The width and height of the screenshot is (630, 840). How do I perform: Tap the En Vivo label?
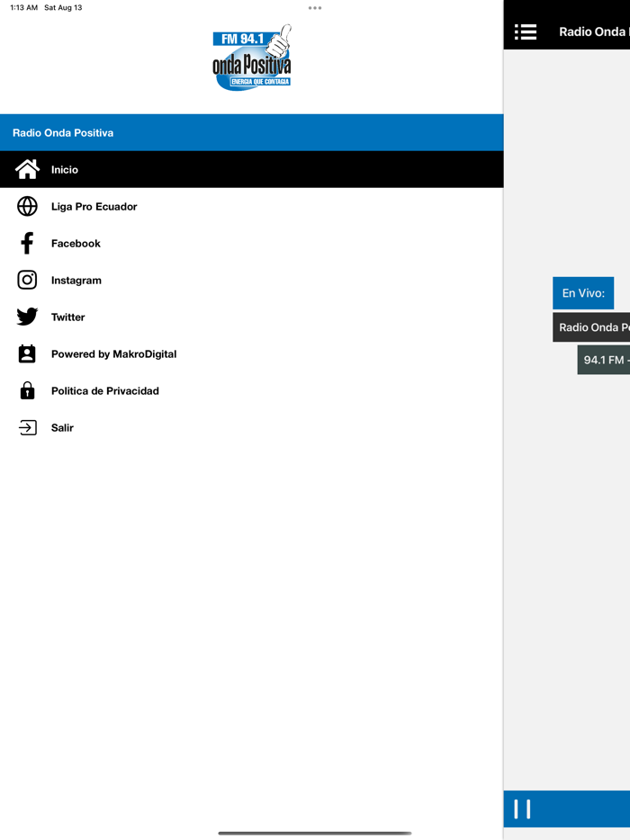click(x=583, y=293)
